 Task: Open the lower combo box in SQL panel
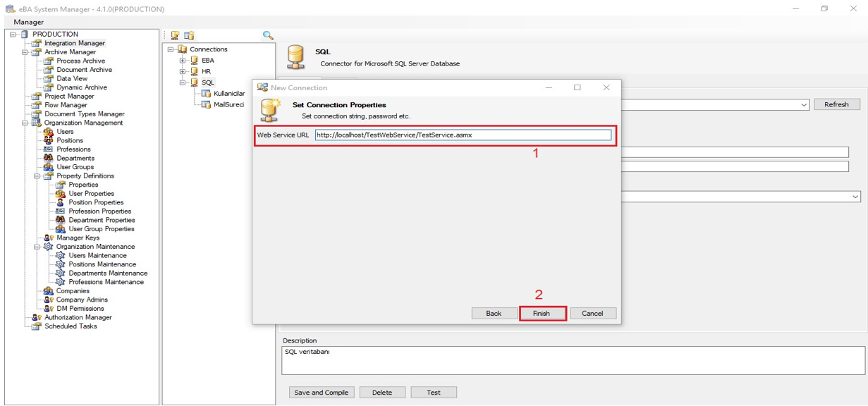point(855,197)
